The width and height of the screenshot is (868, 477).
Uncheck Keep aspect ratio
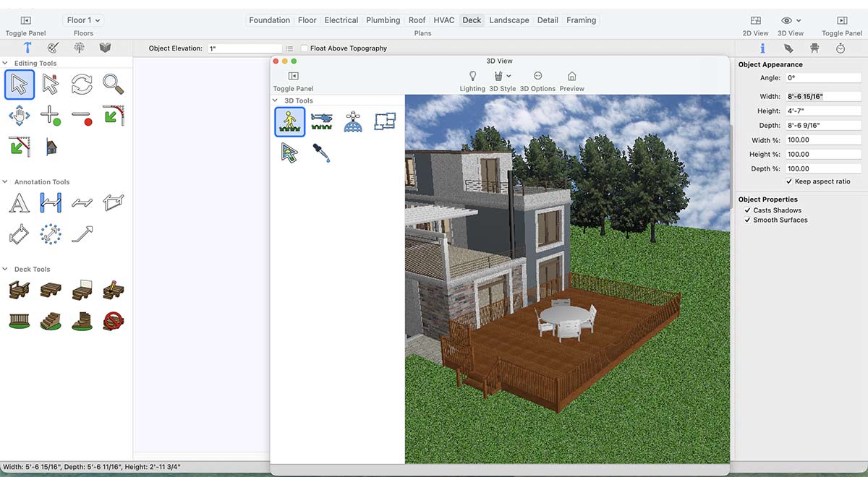(789, 181)
